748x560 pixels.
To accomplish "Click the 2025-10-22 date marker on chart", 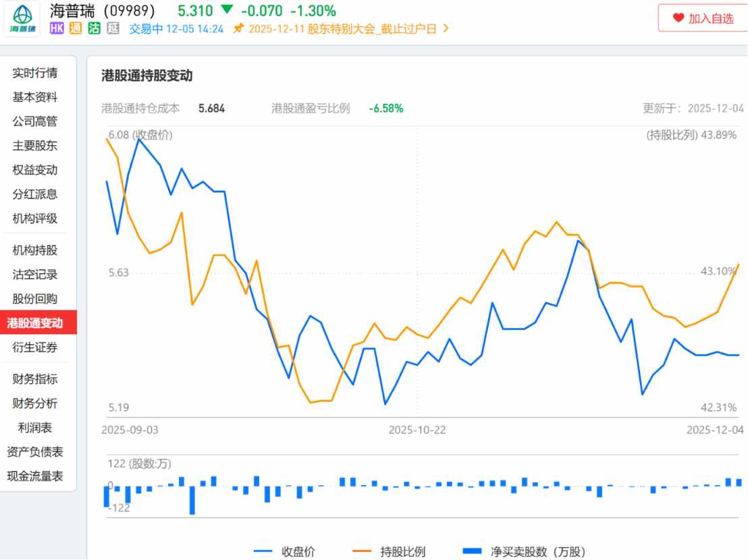I will [417, 430].
